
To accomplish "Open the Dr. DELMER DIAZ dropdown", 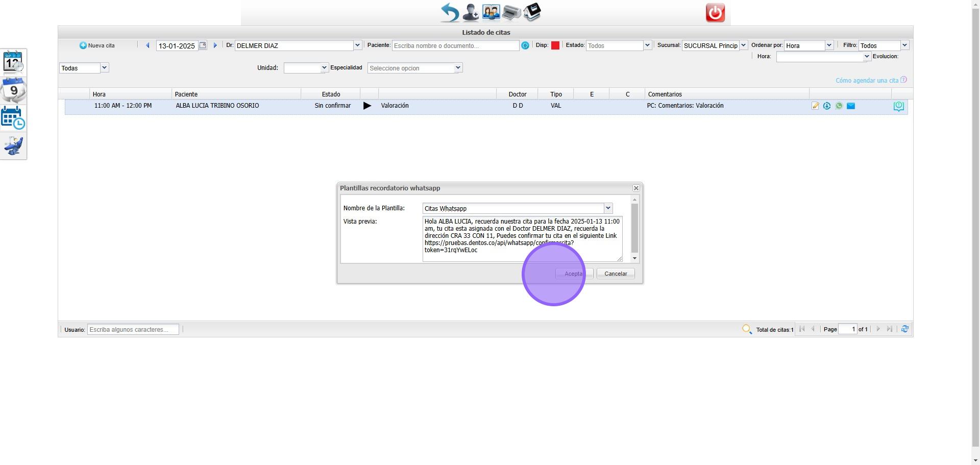I will point(357,45).
